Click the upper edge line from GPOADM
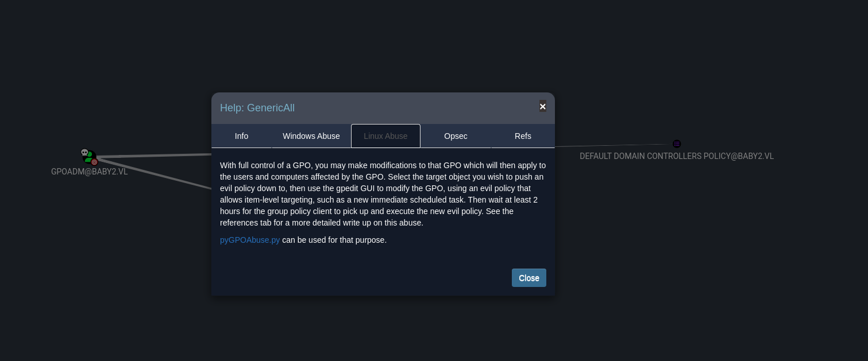 tap(155, 156)
